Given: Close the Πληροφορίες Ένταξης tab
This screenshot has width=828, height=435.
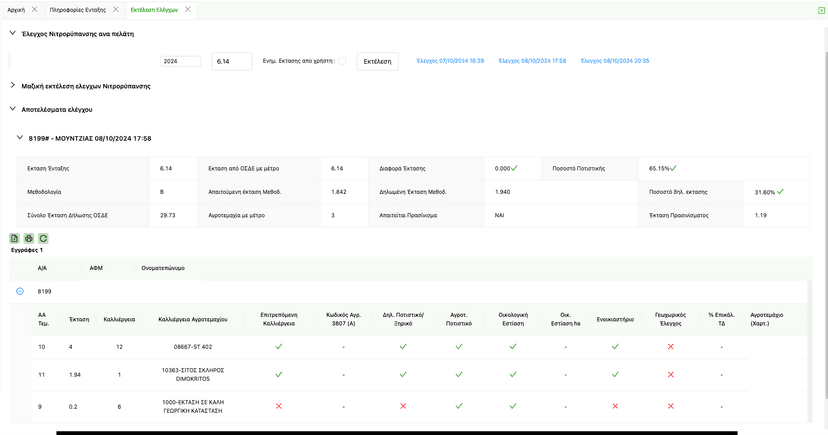Looking at the screenshot, I should (x=116, y=10).
